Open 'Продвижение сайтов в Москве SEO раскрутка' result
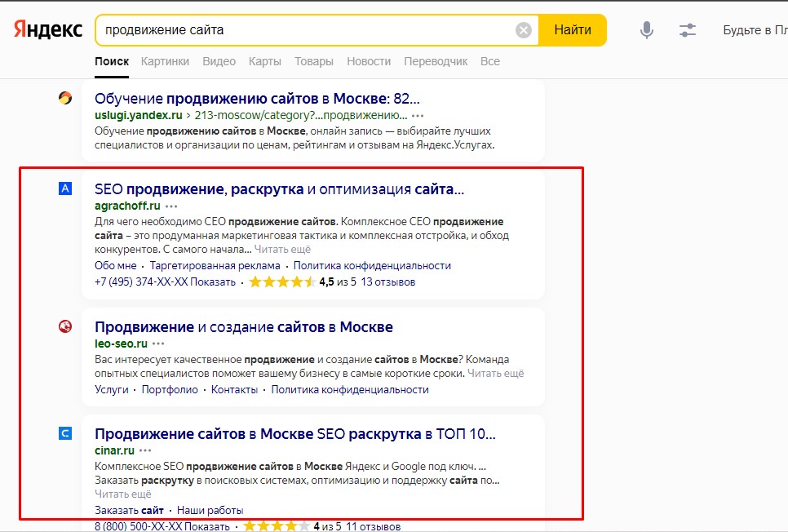The image size is (788, 532). [x=295, y=433]
